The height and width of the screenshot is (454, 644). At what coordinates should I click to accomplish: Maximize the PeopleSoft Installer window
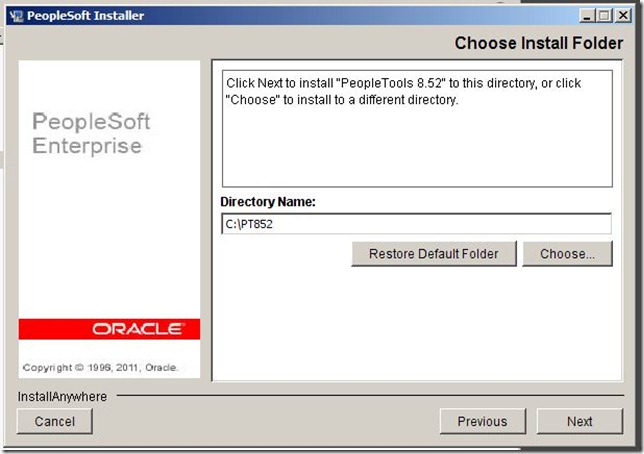[x=605, y=16]
